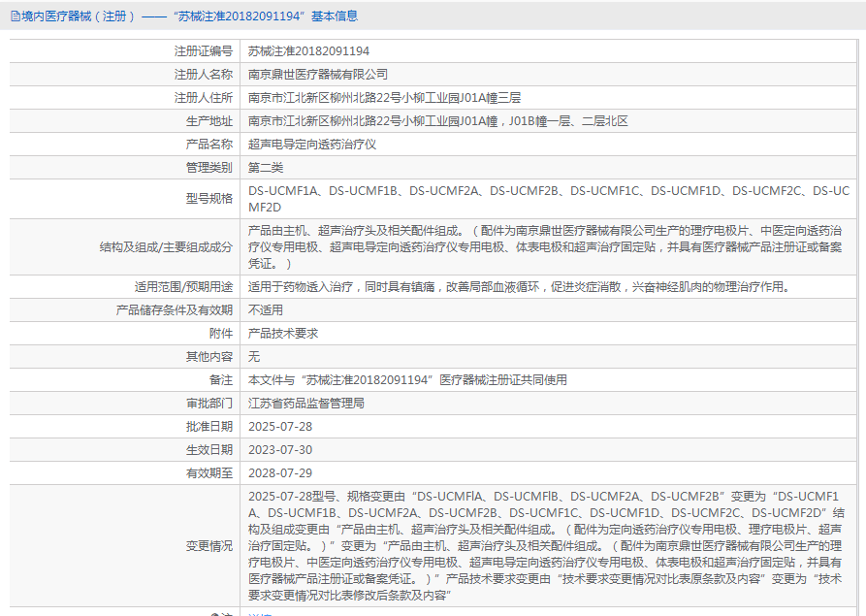866x616 pixels.
Task: Click approval department 江苏省药品监督管理局
Action: pos(306,403)
